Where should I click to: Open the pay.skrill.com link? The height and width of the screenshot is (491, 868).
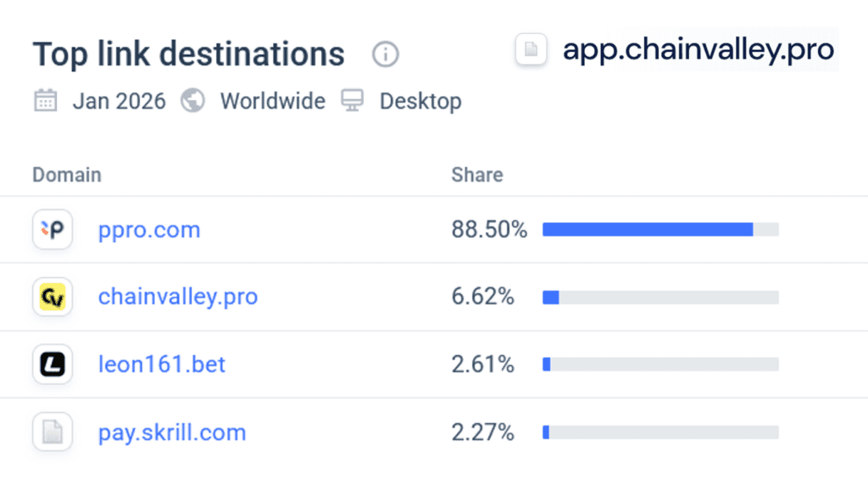172,432
